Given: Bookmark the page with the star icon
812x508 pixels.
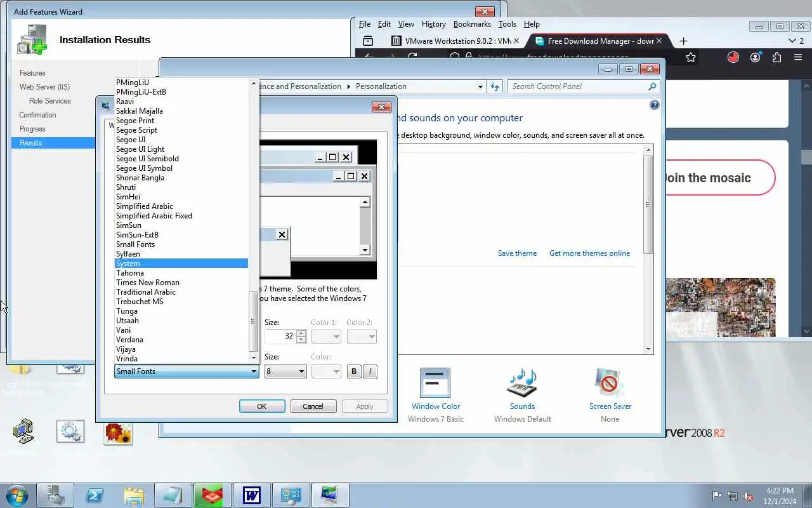Looking at the screenshot, I should (x=691, y=57).
